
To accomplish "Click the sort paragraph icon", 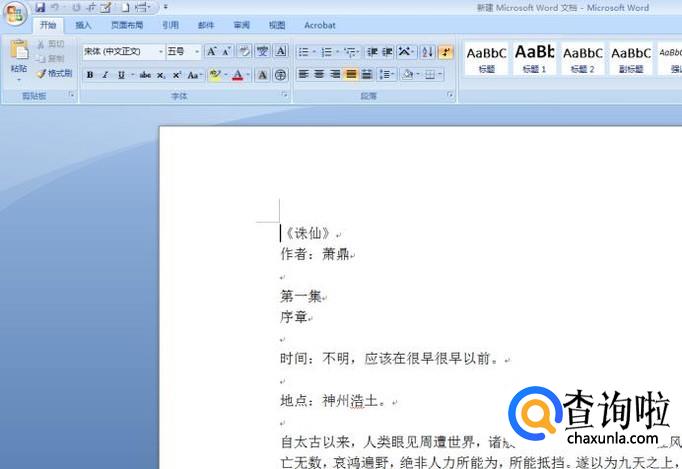I will tap(427, 52).
